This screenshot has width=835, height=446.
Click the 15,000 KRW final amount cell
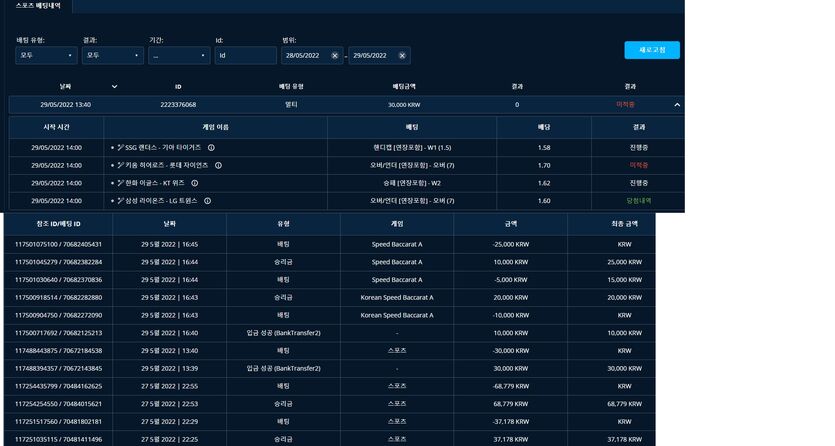(624, 280)
